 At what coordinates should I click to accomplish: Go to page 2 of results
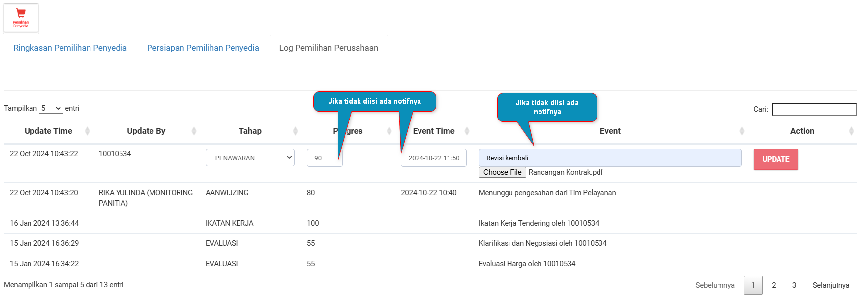(x=774, y=285)
